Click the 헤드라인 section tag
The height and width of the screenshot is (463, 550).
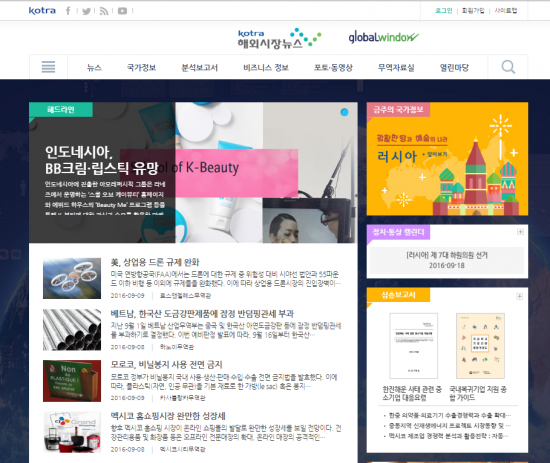pos(61,109)
